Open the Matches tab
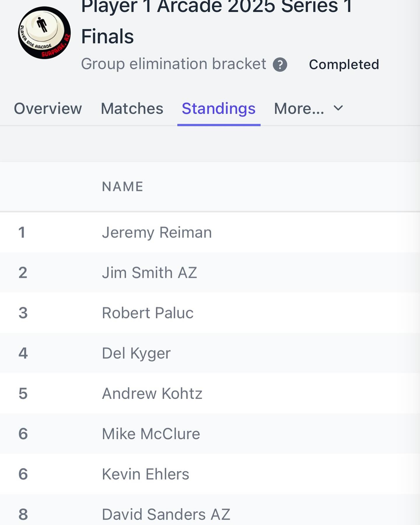Image resolution: width=420 pixels, height=525 pixels. (x=132, y=108)
